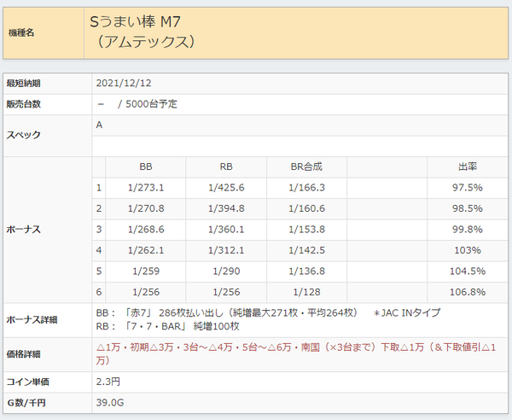Click the 'コイン単価' row label

click(x=28, y=382)
